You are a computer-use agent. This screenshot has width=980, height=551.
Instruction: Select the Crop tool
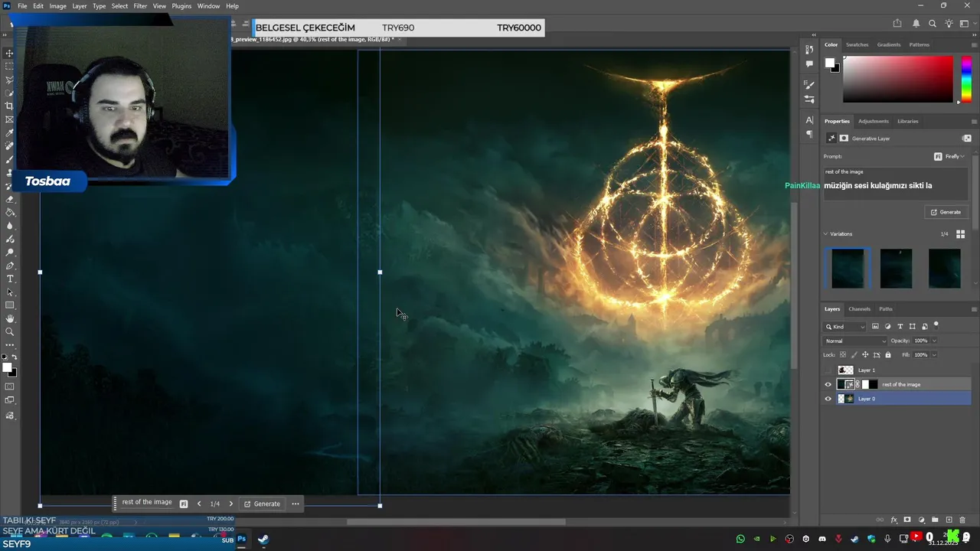tap(9, 106)
